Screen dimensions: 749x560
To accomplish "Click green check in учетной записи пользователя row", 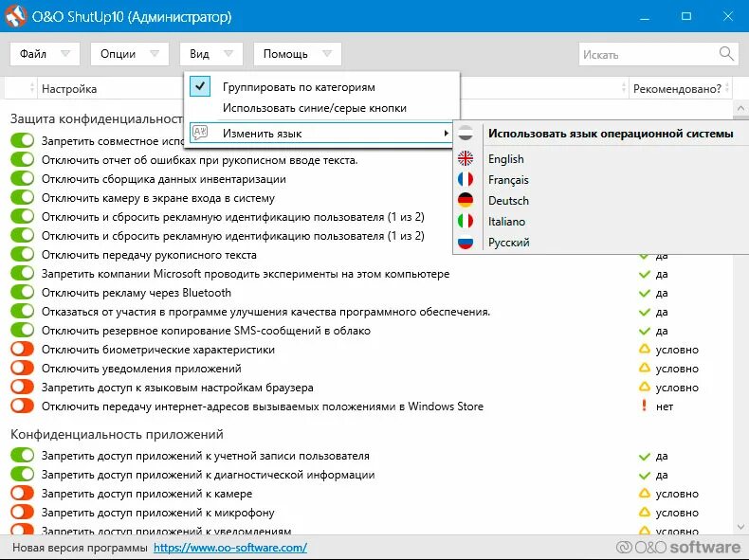I will (645, 456).
